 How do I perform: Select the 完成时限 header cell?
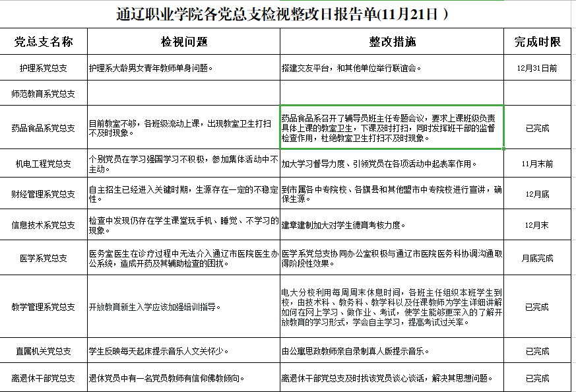pos(538,42)
